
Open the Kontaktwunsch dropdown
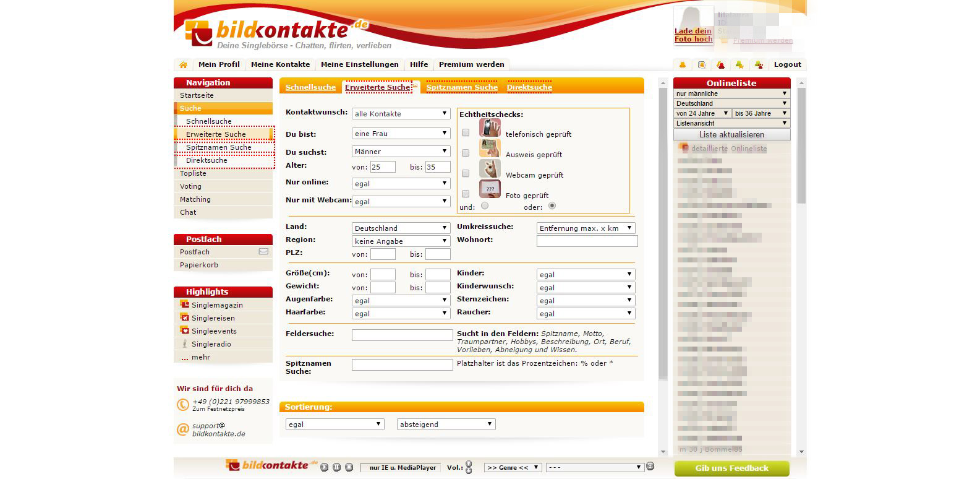point(401,114)
